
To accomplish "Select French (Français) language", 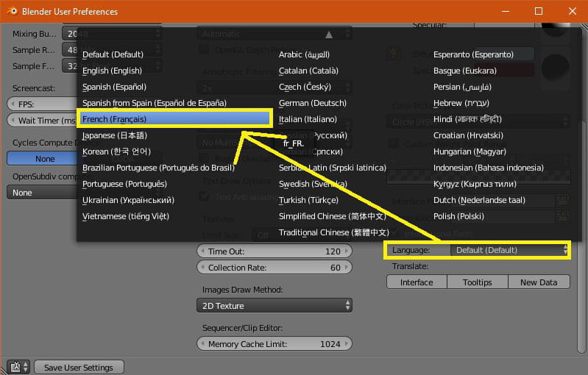I will coord(174,119).
